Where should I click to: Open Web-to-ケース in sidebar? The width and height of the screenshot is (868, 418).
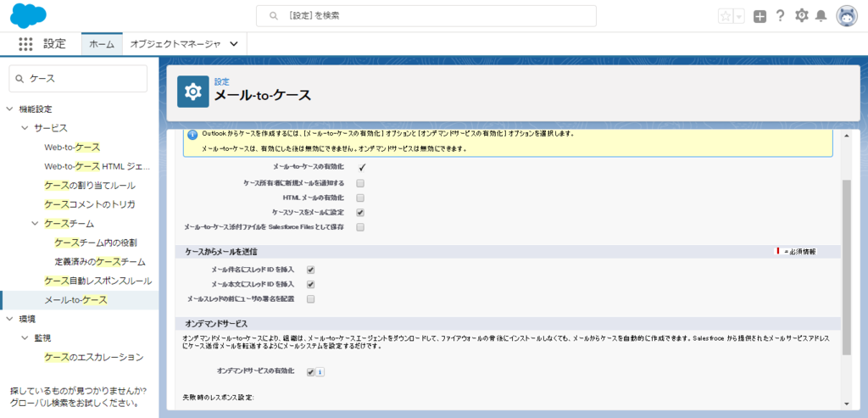click(x=73, y=148)
